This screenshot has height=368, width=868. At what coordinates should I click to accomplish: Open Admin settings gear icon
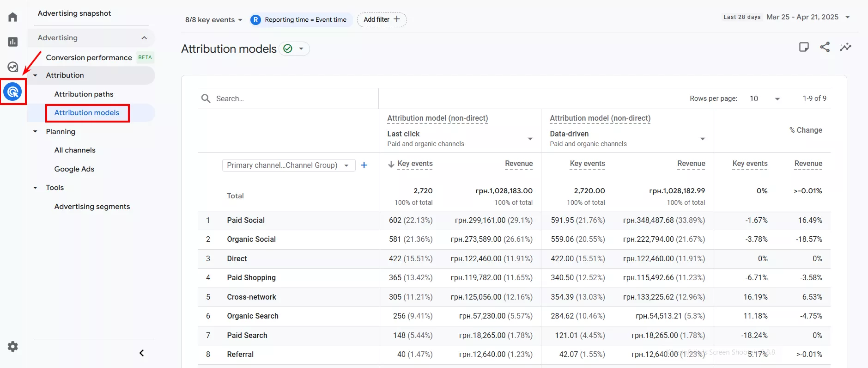(13, 346)
